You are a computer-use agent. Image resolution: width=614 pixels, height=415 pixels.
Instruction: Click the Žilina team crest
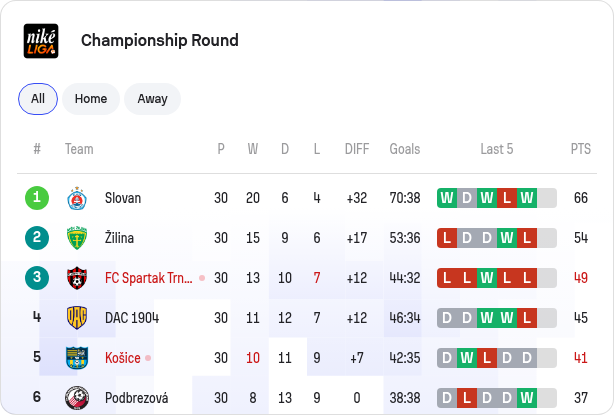(x=77, y=238)
